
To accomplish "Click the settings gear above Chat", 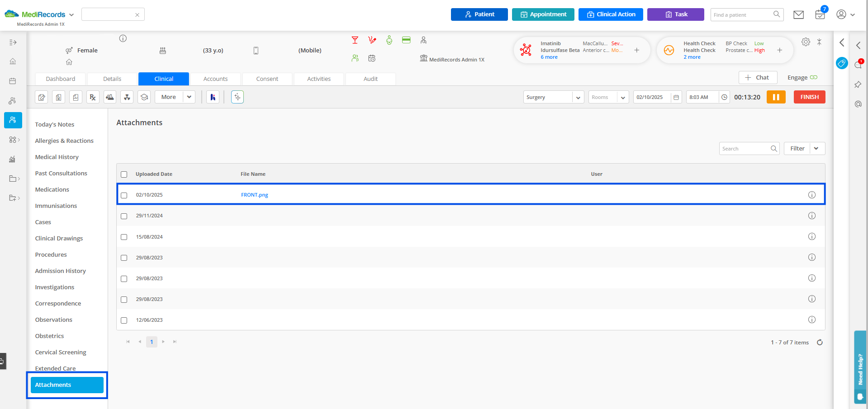I will (806, 42).
